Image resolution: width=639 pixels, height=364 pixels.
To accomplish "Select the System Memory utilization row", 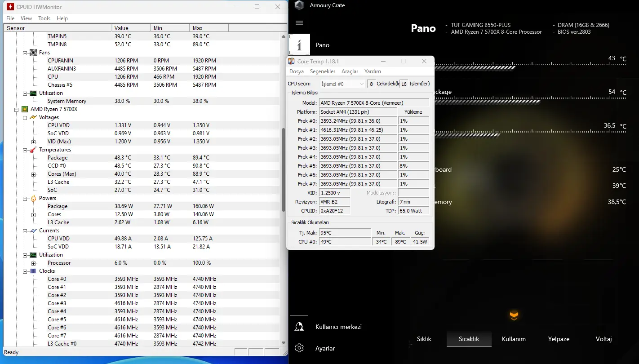I will point(142,101).
